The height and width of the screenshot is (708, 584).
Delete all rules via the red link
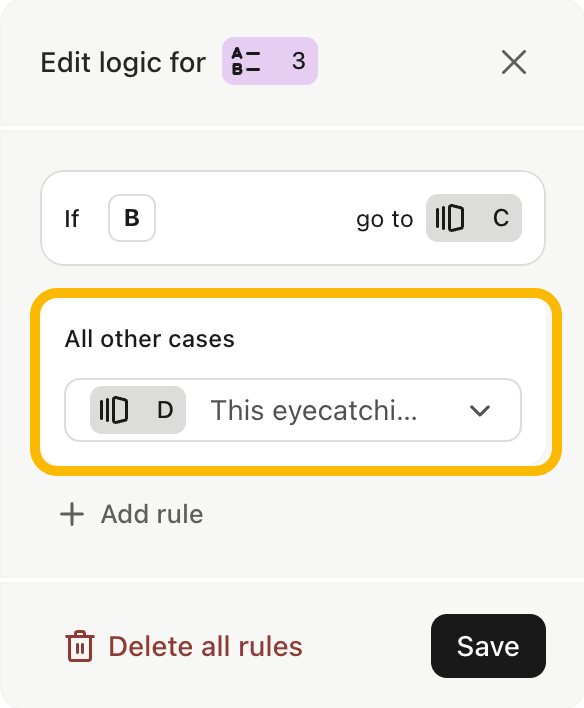(184, 646)
